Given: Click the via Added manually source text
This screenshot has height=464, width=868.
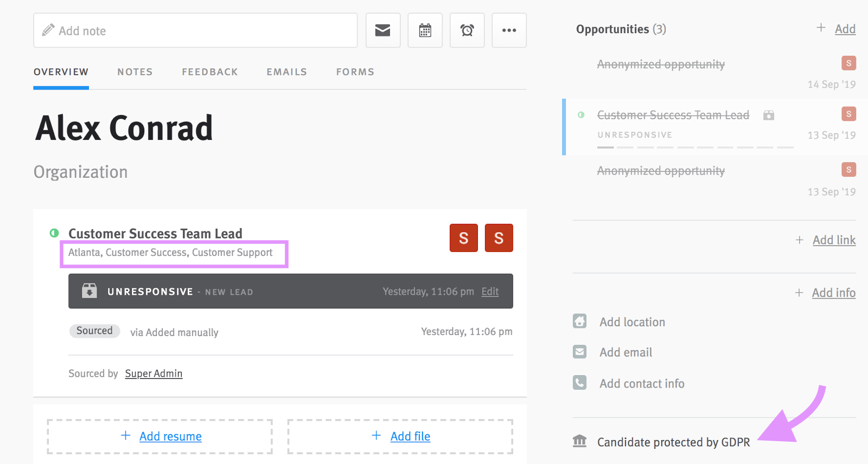Looking at the screenshot, I should [174, 332].
